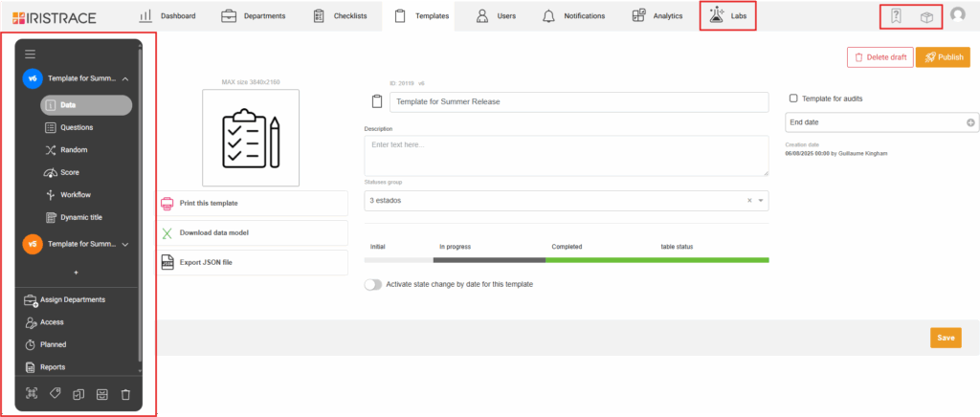Click the hamburger menu icon in sidebar
The width and height of the screenshot is (980, 417).
(x=30, y=55)
